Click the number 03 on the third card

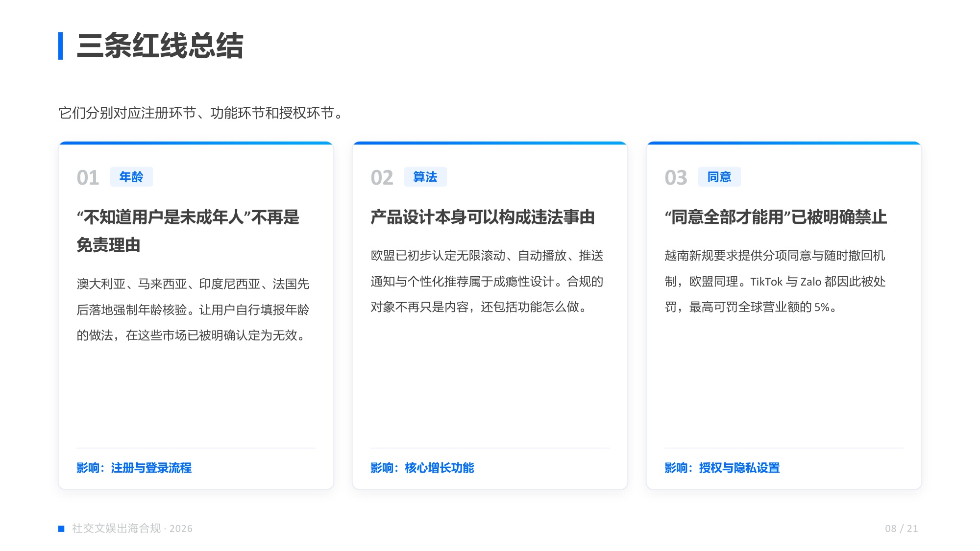(x=676, y=177)
